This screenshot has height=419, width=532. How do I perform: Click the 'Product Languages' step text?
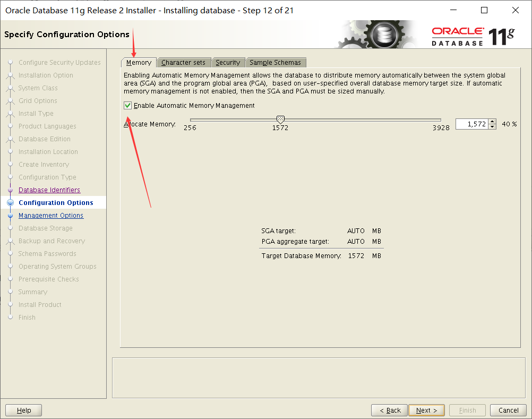47,126
